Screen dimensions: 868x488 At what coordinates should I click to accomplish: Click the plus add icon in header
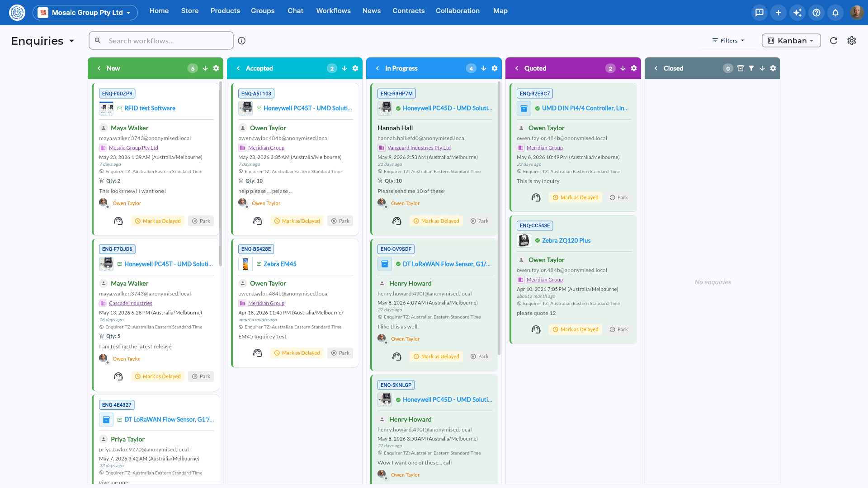(778, 13)
